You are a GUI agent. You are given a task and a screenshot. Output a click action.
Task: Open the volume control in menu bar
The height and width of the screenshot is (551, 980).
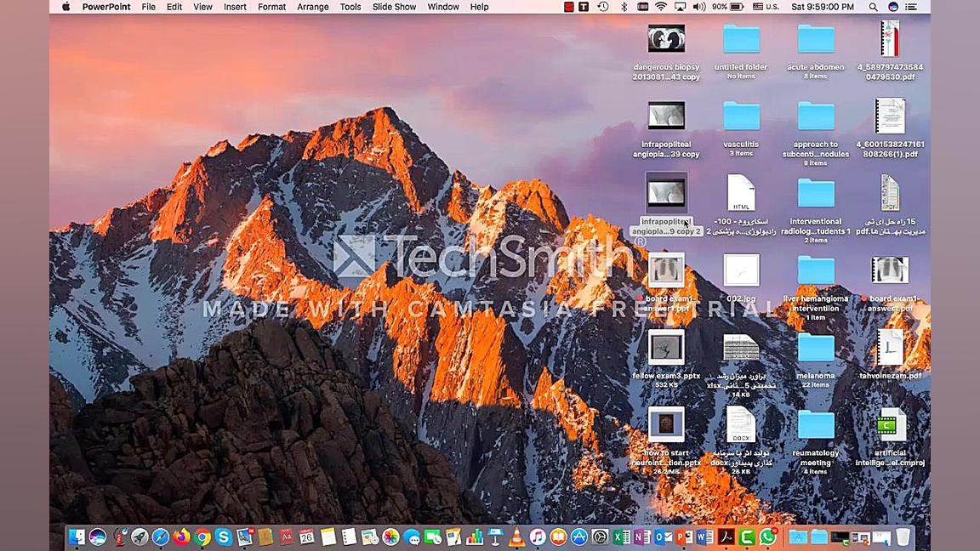coord(699,7)
